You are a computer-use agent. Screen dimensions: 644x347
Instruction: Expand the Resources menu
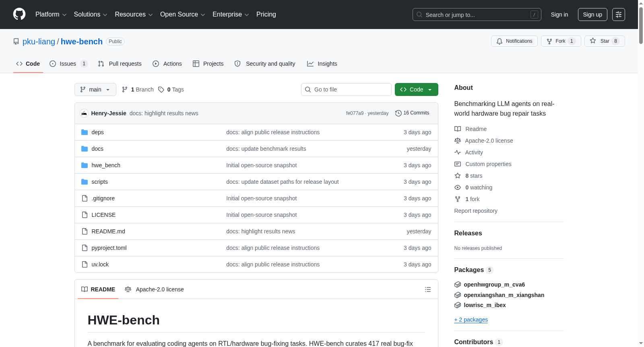pos(134,15)
